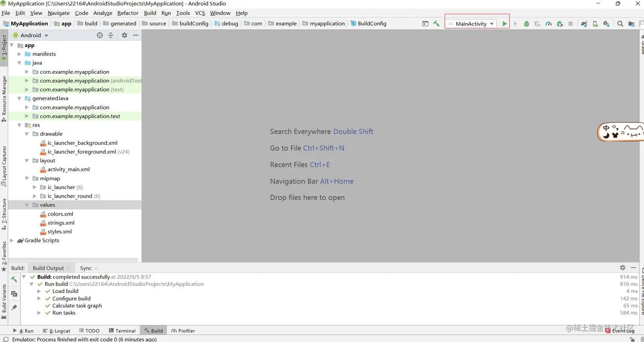The height and width of the screenshot is (342, 644).
Task: Hide the Project panel with minus icon
Action: point(135,35)
